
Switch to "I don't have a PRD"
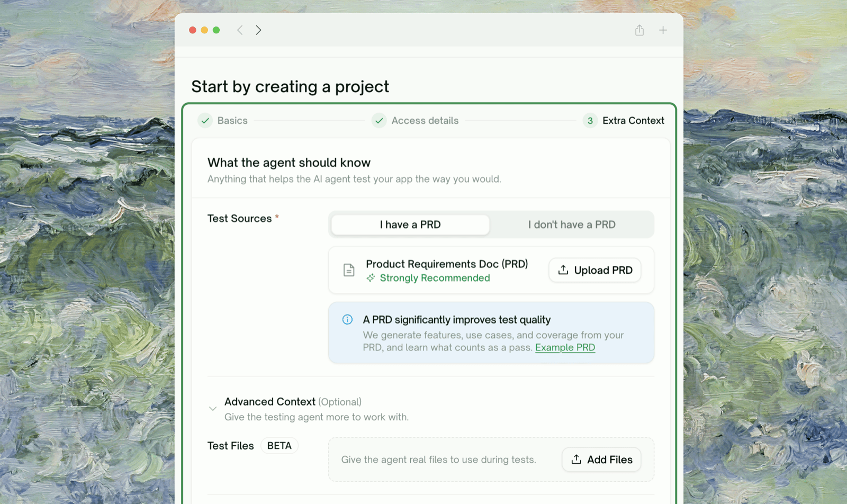(x=572, y=224)
